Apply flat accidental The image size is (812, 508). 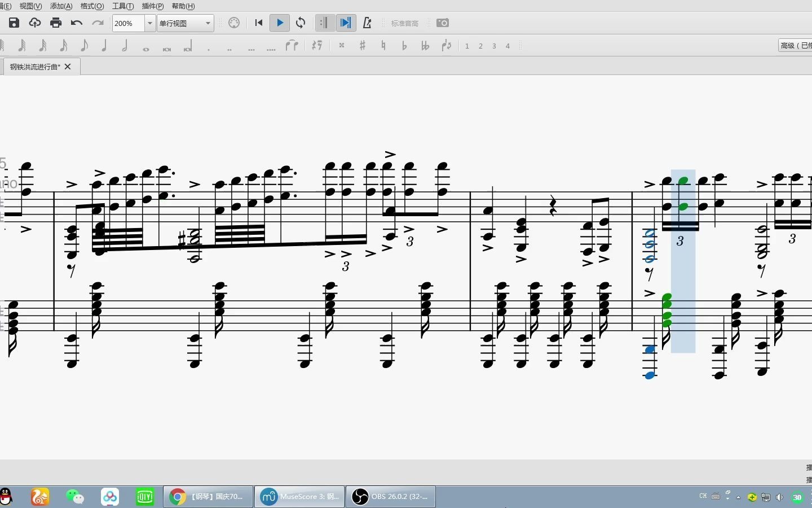coord(404,46)
